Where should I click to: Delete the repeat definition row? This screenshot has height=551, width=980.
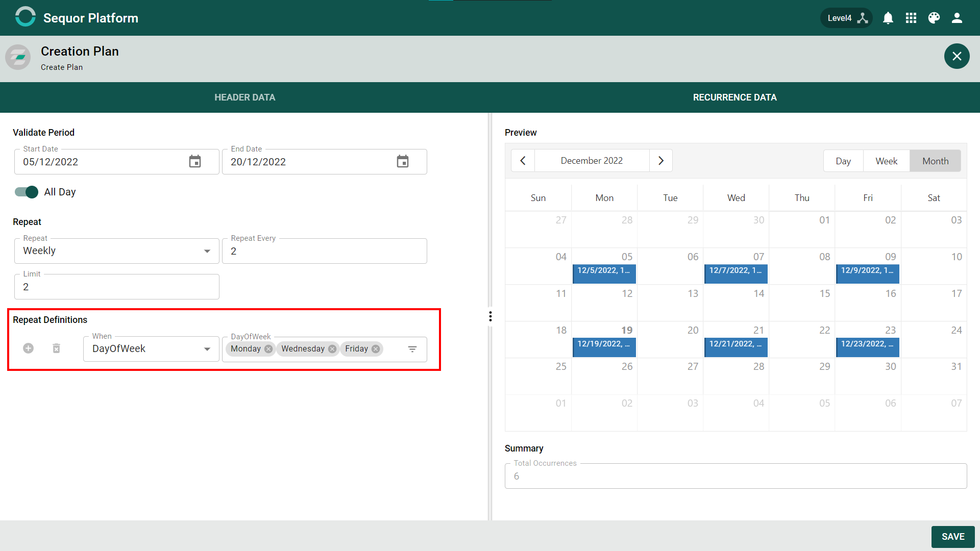click(57, 348)
